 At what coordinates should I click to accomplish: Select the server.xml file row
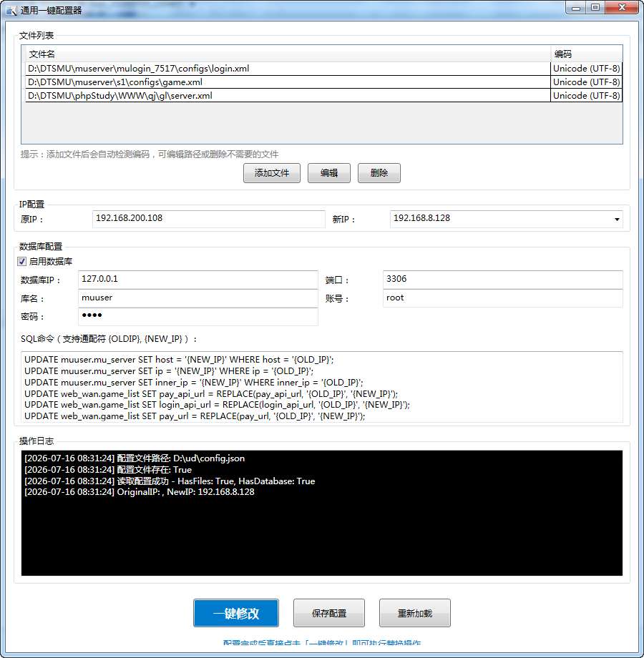coord(323,95)
